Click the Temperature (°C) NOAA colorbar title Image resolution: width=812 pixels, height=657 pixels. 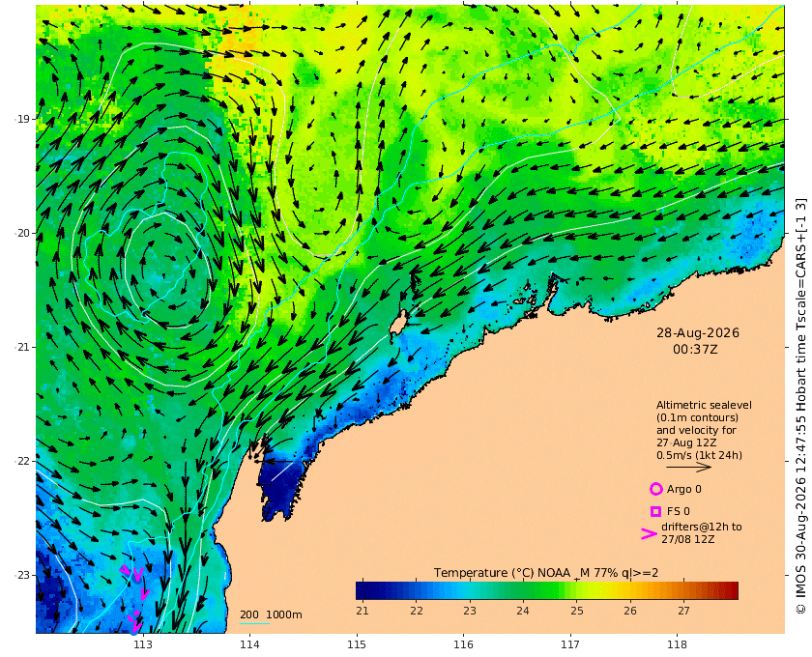546,573
